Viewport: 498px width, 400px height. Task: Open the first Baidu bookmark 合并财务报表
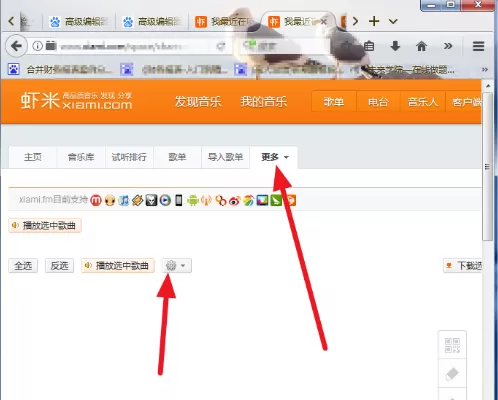[x=61, y=69]
